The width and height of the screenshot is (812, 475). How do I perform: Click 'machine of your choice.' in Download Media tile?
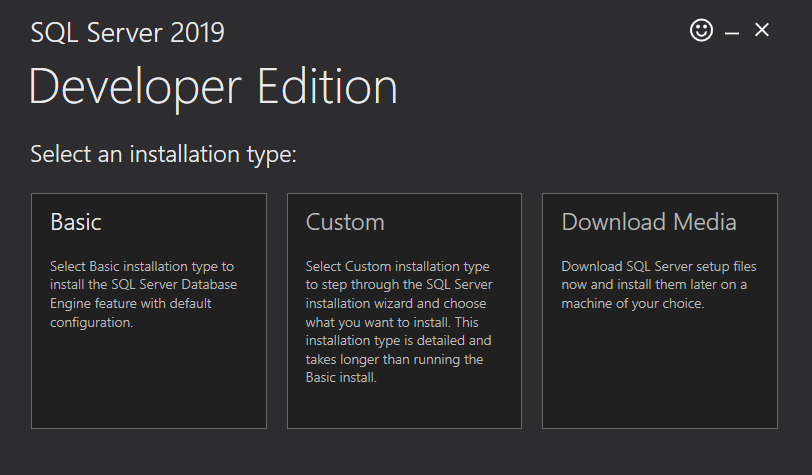[633, 304]
